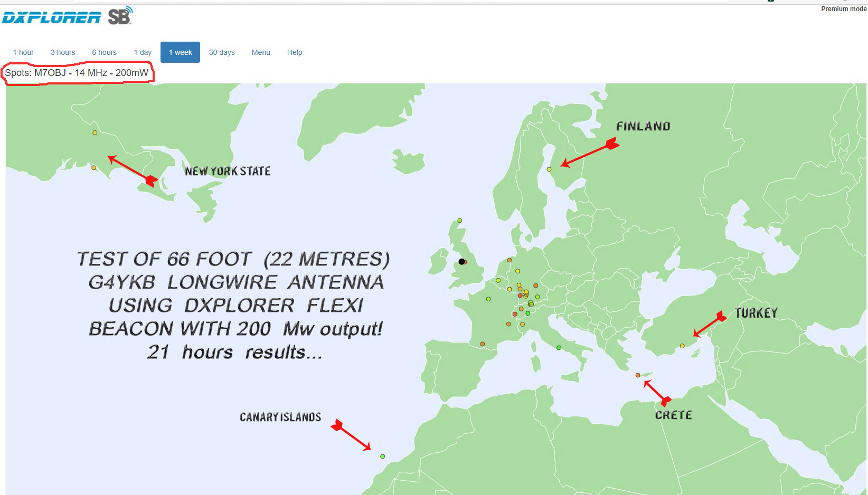Viewport: 868px width, 495px height.
Task: Click the yellow spot in southern Turkey
Action: (682, 346)
